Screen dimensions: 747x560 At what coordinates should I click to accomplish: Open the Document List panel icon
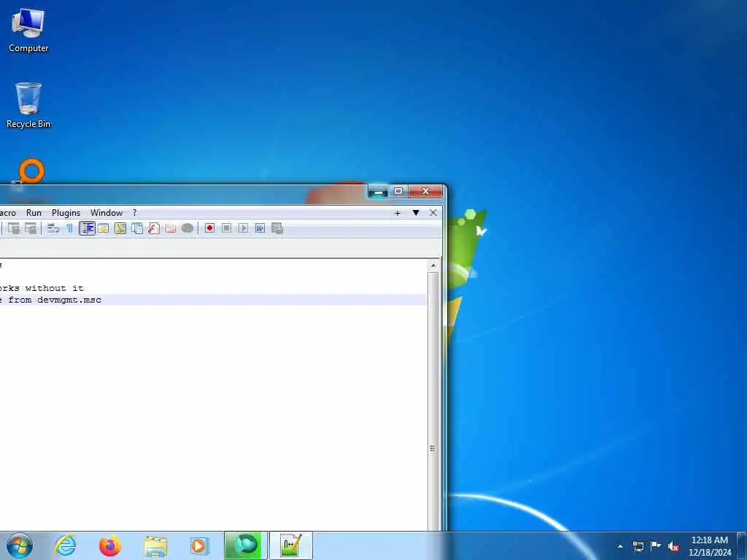pos(137,228)
